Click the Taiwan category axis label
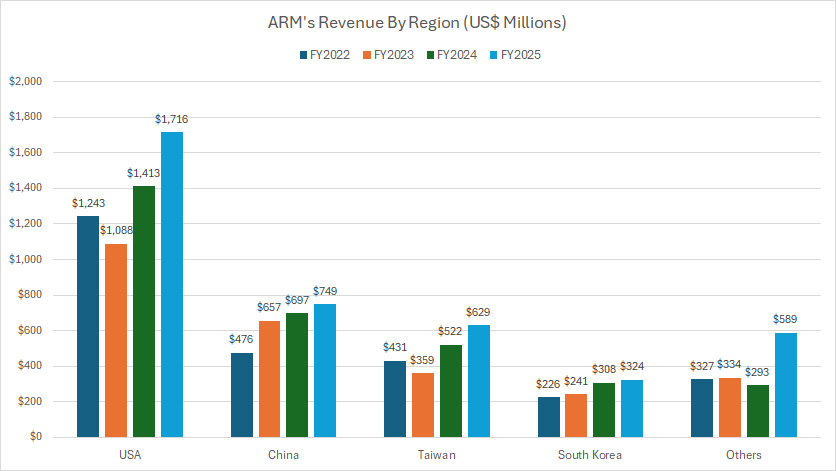The width and height of the screenshot is (836, 471). tap(437, 455)
